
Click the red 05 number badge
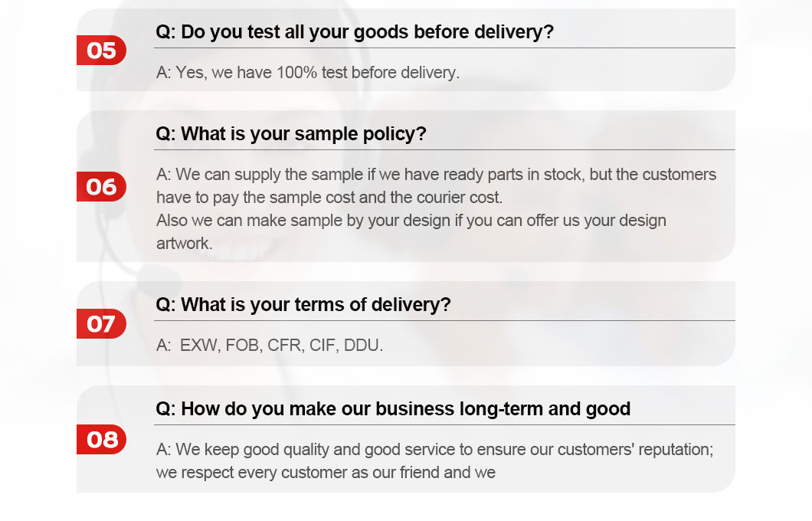(x=101, y=51)
